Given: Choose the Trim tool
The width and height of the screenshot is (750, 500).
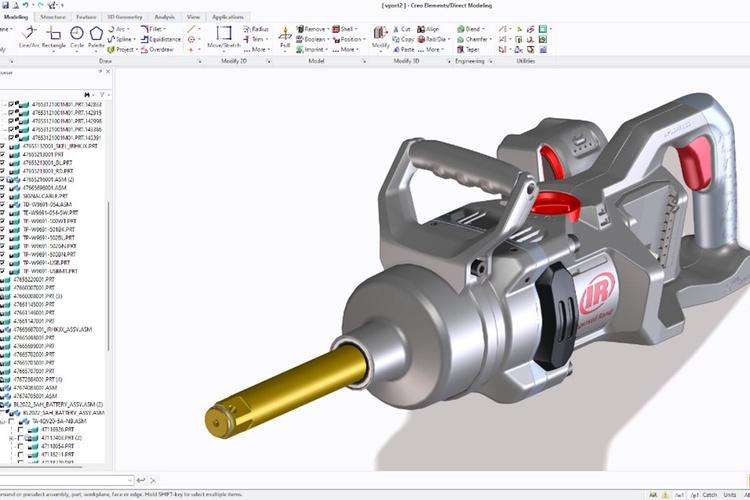Looking at the screenshot, I should pos(256,39).
